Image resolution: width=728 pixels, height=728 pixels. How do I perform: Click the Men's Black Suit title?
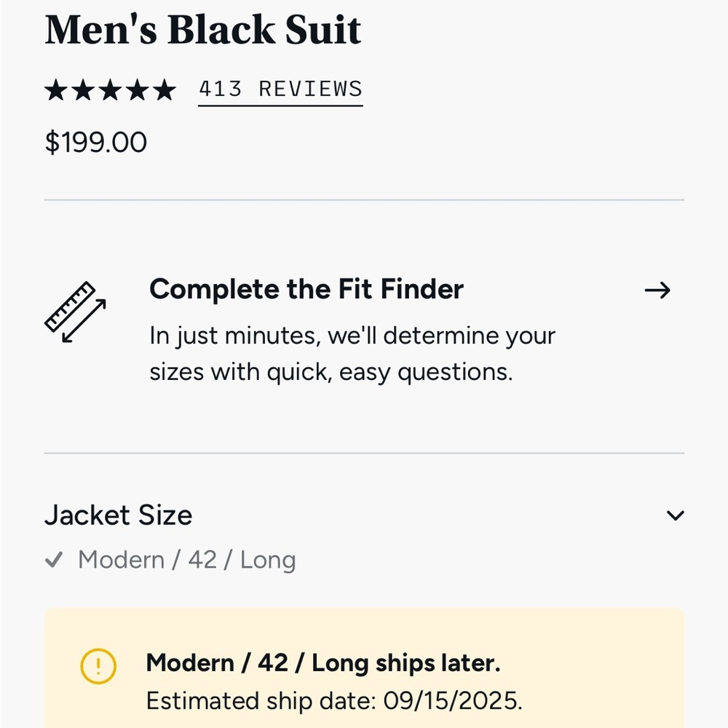tap(203, 29)
